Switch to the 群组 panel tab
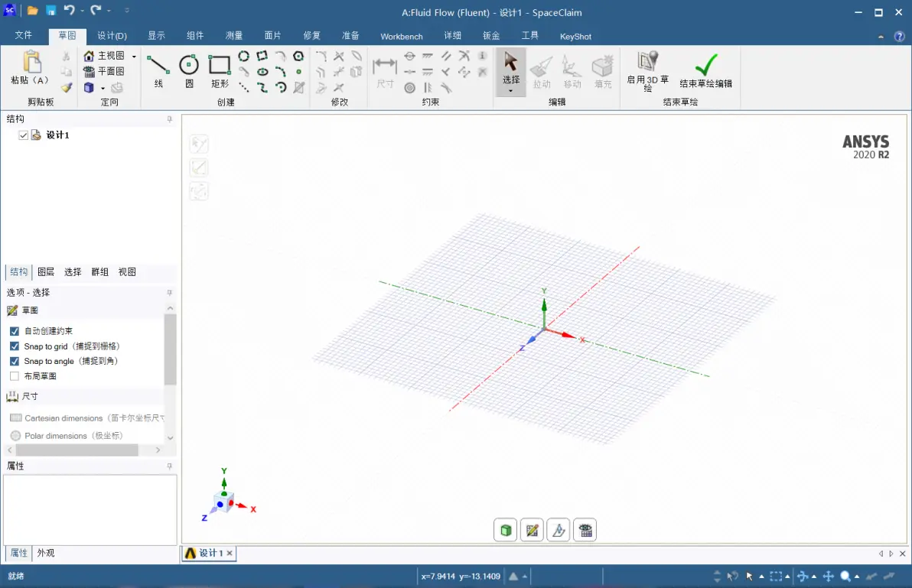The height and width of the screenshot is (588, 912). click(99, 272)
